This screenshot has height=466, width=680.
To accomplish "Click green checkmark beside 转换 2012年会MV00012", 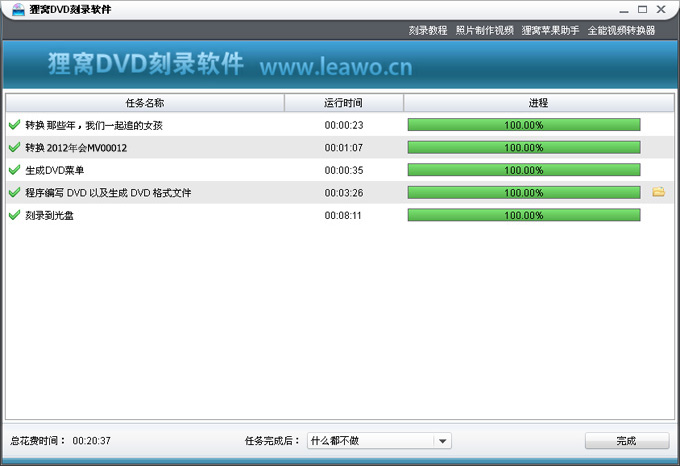I will pos(14,147).
